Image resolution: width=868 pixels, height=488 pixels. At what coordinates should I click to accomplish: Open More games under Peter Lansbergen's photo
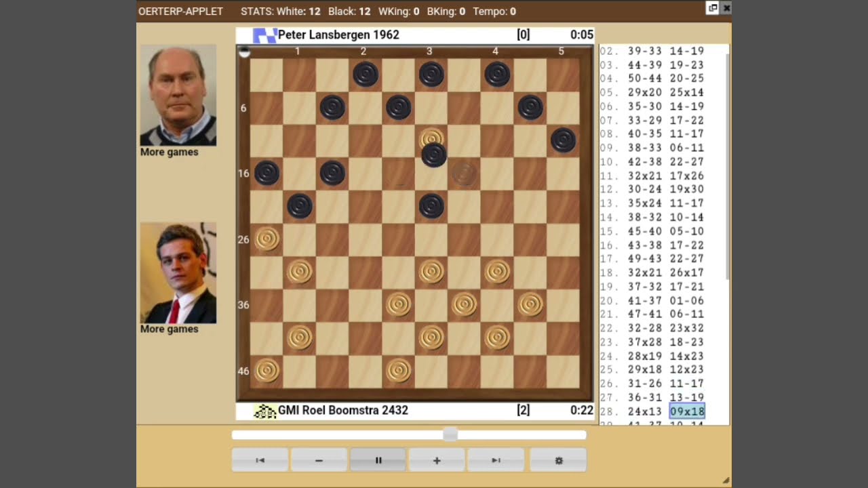[169, 152]
